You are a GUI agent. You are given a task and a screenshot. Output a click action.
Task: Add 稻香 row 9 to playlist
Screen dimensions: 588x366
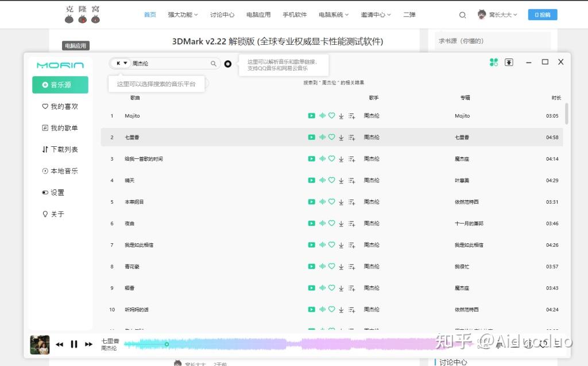[x=352, y=289]
